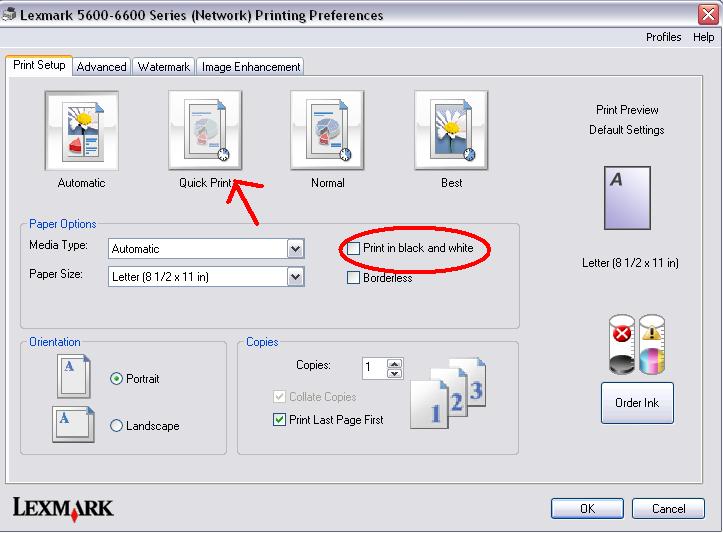Screen dimensions: 723x533
Task: Choose the Quick Print quality icon
Action: coord(205,131)
